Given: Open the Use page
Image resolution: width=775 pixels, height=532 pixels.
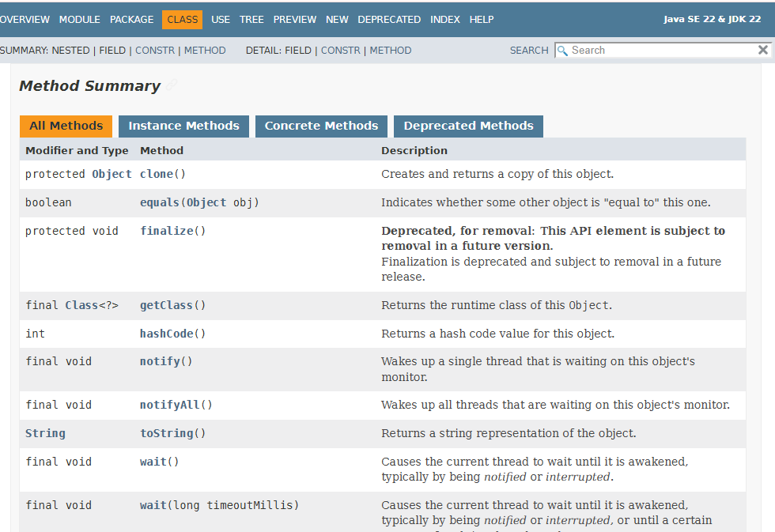Looking at the screenshot, I should coord(221,20).
